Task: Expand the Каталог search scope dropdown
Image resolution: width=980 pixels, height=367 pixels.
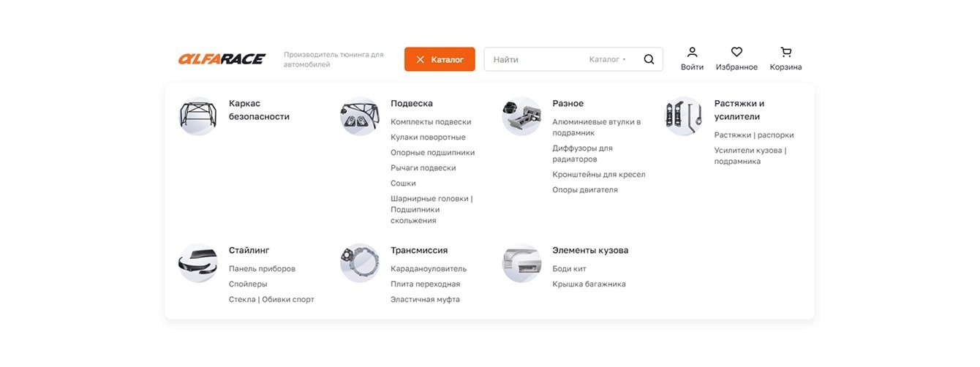Action: (608, 59)
